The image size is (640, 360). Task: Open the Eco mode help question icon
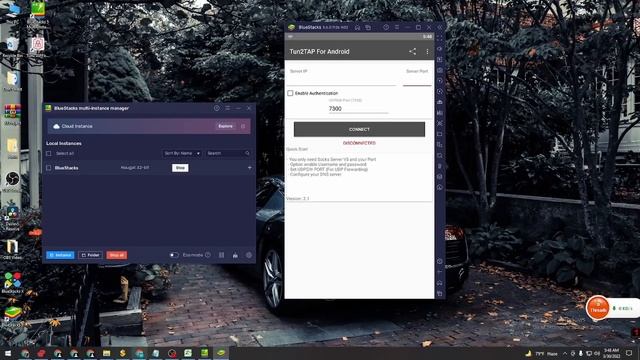click(x=208, y=255)
